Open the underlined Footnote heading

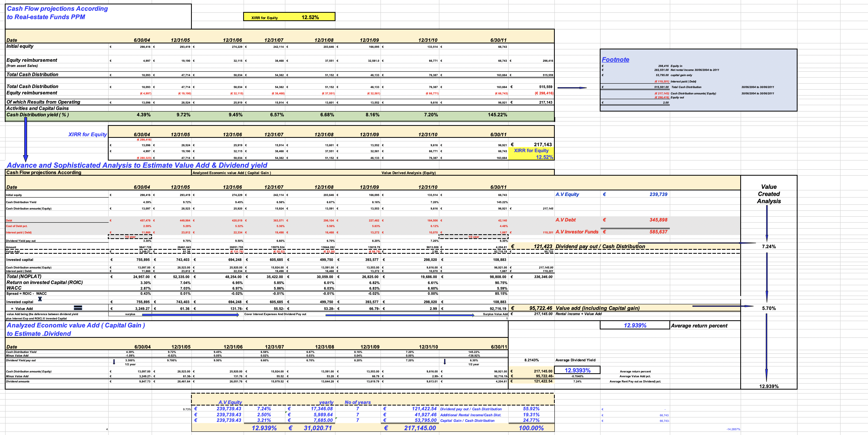(615, 59)
